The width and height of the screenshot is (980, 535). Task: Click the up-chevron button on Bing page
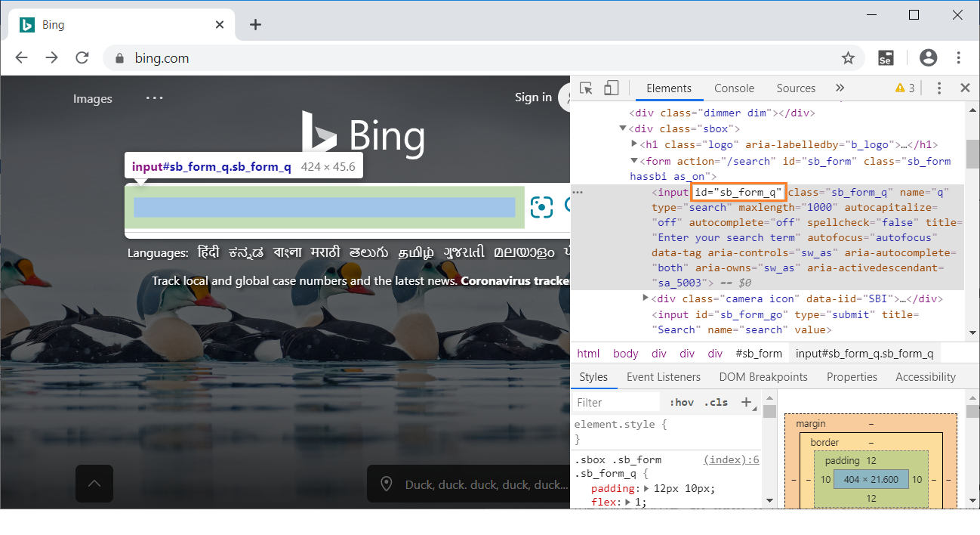94,484
